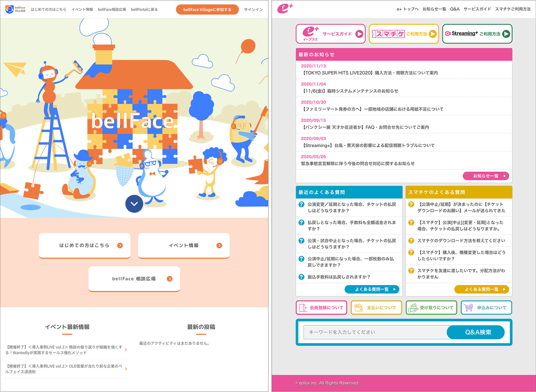
Task: Open Q&A in e+ header
Action: 455,9
